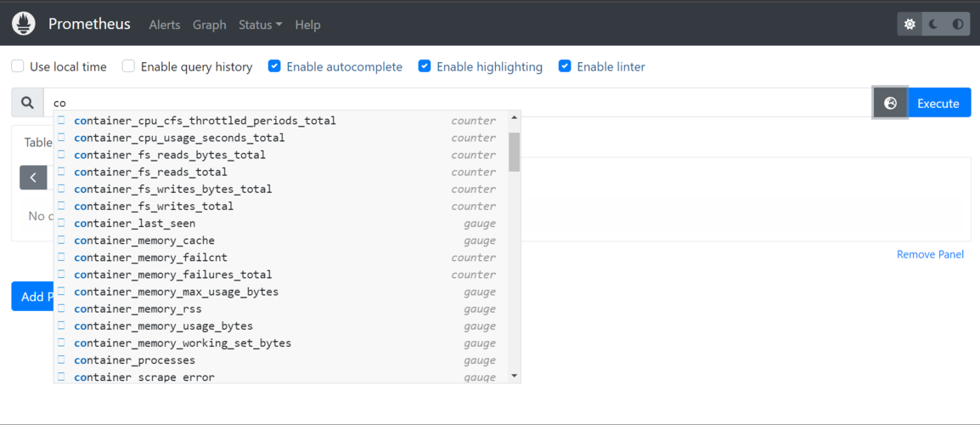Click the Prometheus brand title
Image resolution: width=980 pixels, height=425 pixels.
coord(89,25)
